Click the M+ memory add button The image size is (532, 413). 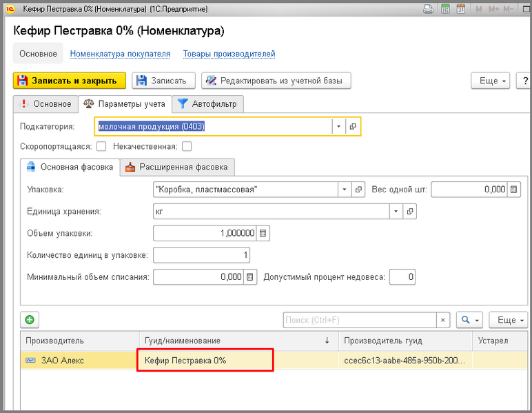[493, 9]
